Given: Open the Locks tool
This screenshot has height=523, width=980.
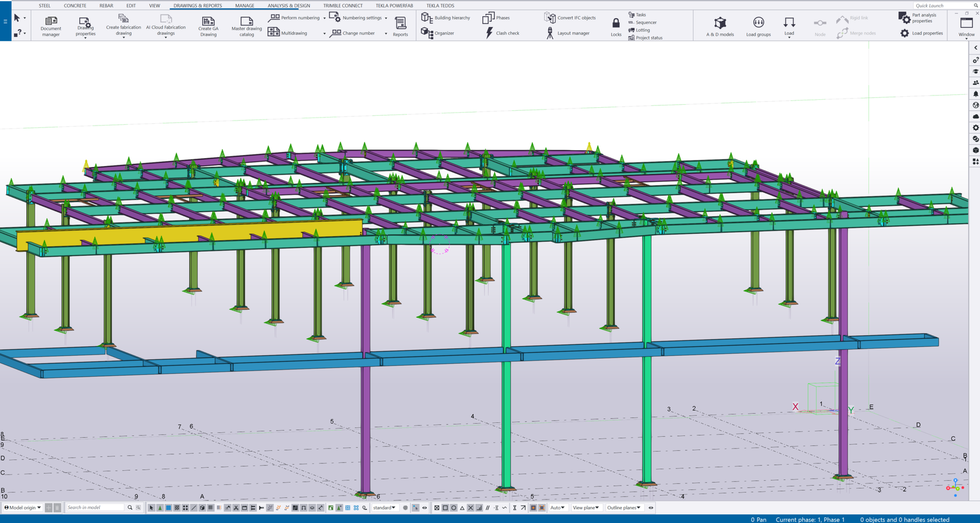Looking at the screenshot, I should coord(616,26).
